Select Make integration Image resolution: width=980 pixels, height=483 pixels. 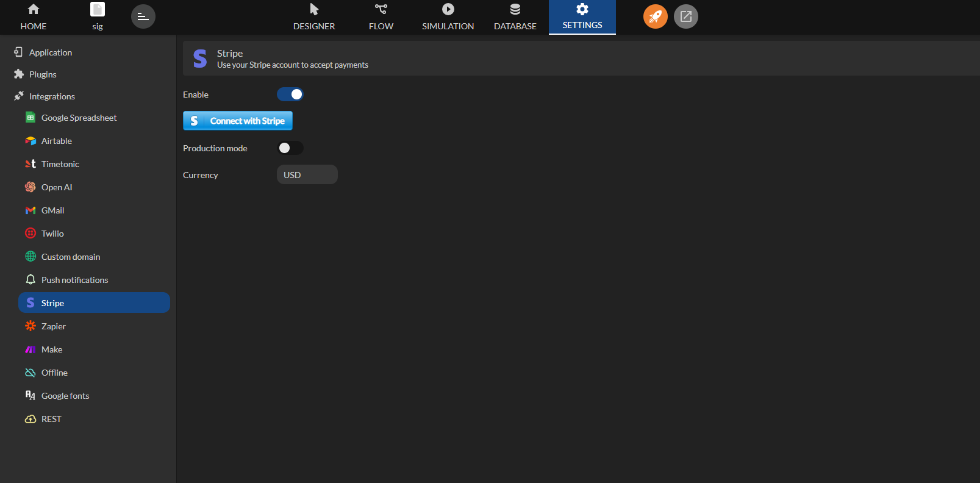pyautogui.click(x=95, y=349)
